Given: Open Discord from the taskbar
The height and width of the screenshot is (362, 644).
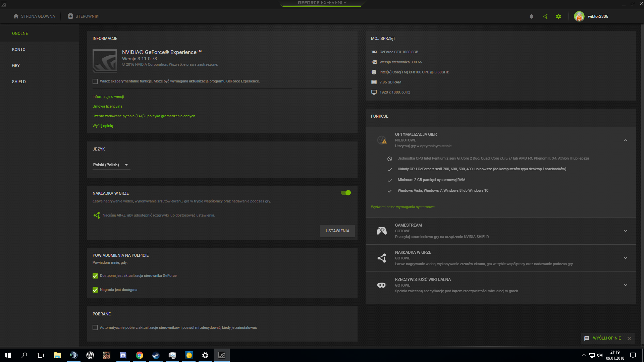Looking at the screenshot, I should pyautogui.click(x=123, y=355).
